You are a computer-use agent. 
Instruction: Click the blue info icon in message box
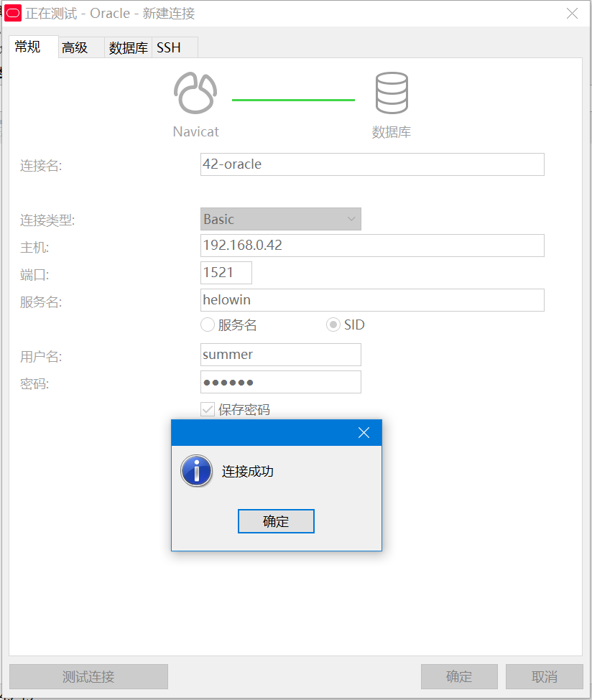pos(196,470)
